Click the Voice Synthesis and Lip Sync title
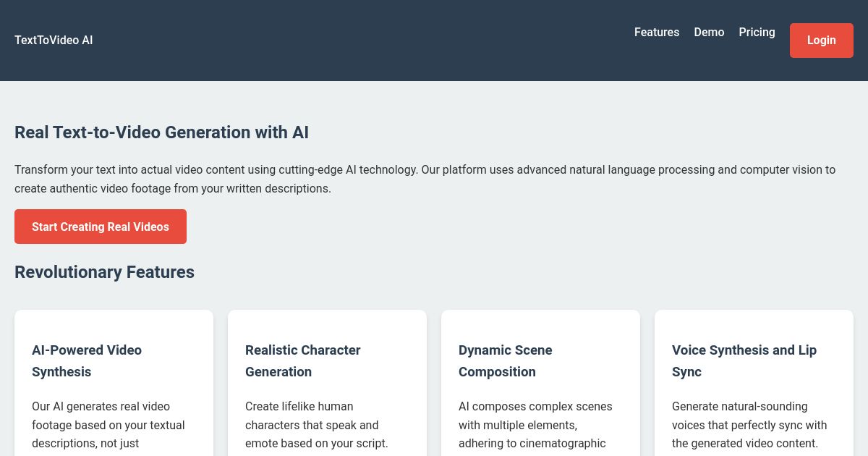Image resolution: width=868 pixels, height=456 pixels. [x=744, y=360]
